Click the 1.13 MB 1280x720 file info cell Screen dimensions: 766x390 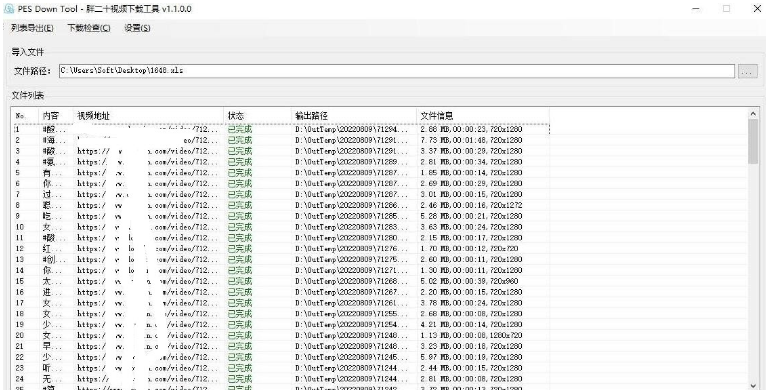pyautogui.click(x=471, y=335)
